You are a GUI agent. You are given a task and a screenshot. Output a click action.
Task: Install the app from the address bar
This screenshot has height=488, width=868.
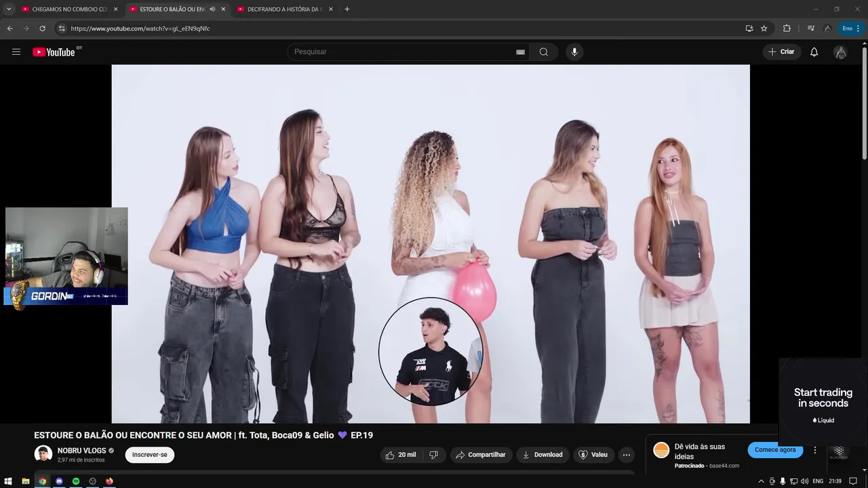[749, 28]
